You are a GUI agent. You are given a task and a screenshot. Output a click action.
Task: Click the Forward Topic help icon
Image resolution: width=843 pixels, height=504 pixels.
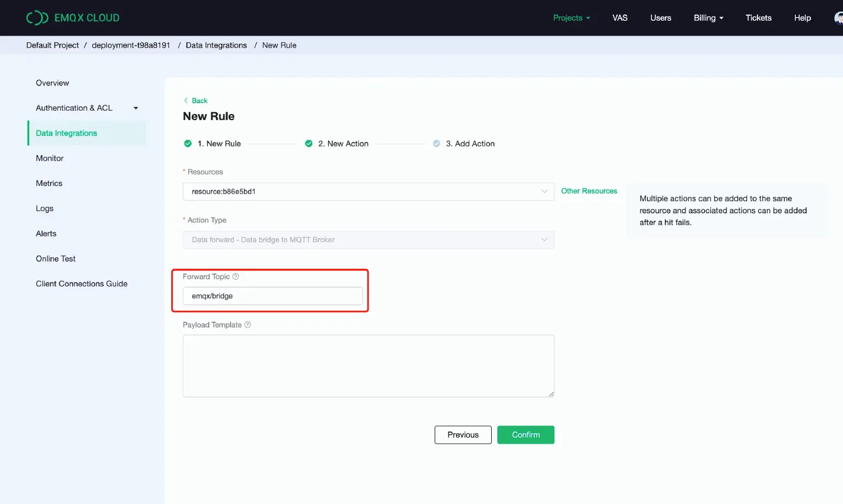[x=235, y=276]
